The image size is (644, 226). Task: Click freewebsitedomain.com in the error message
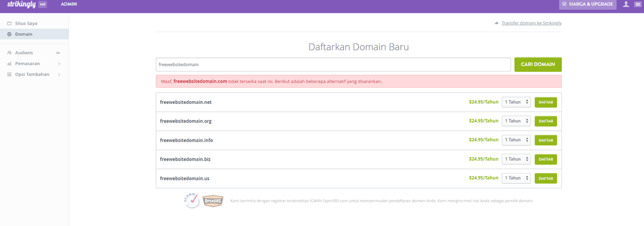pyautogui.click(x=200, y=81)
